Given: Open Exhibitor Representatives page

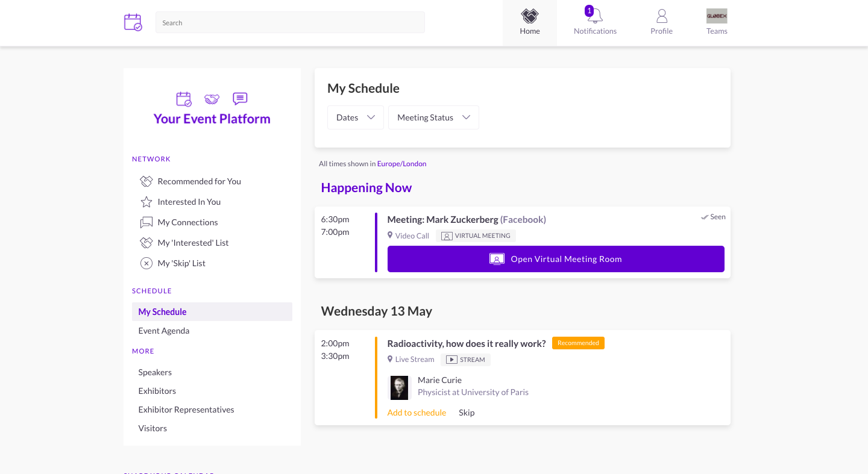Looking at the screenshot, I should point(186,410).
